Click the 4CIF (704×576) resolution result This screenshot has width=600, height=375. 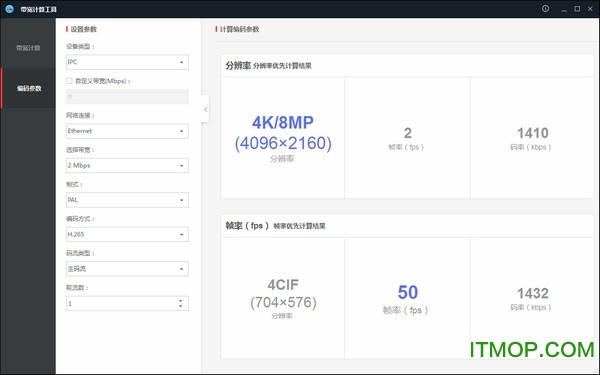pyautogui.click(x=283, y=293)
